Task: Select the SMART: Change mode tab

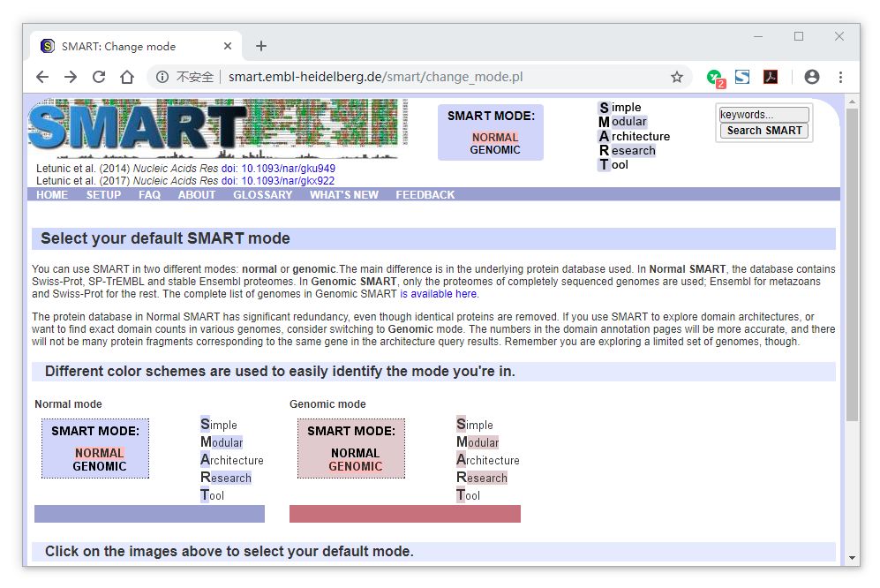Action: (136, 46)
